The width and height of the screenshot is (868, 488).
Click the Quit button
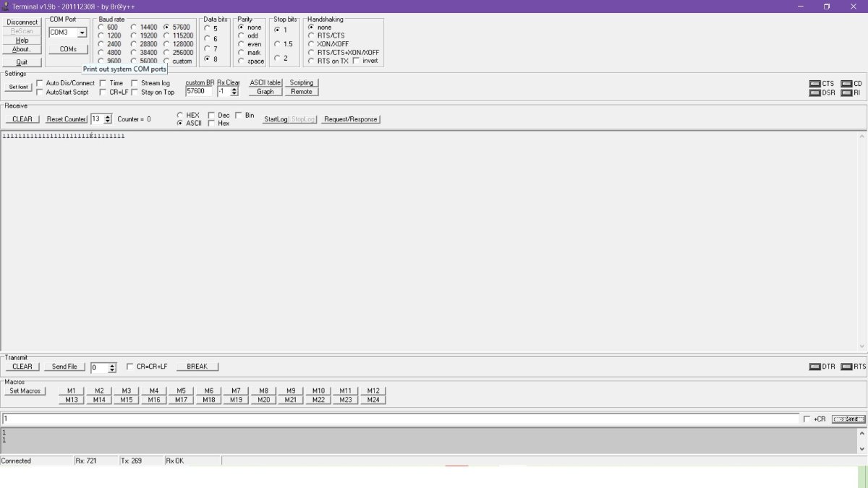[x=22, y=62]
